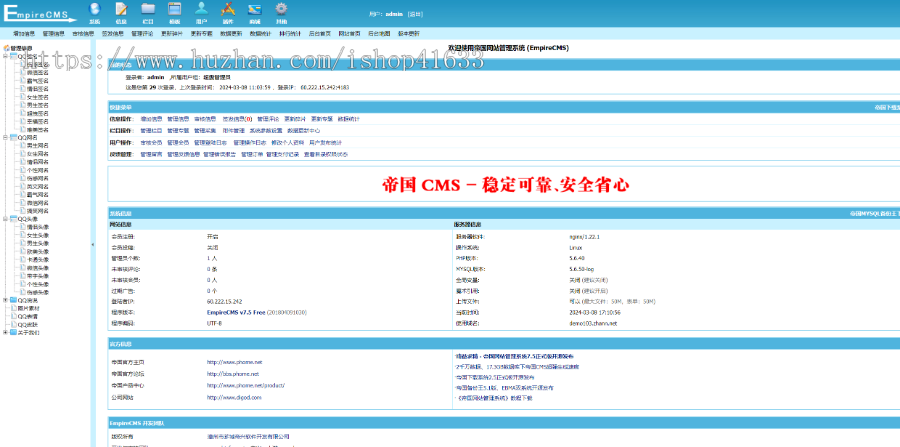The image size is (900, 447).
Task: Open the 插件 tools icon in header
Action: click(228, 9)
